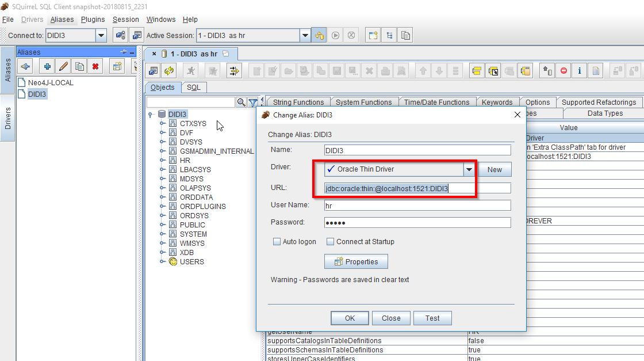
Task: Open session properties from the session toolbar
Action: [154, 71]
